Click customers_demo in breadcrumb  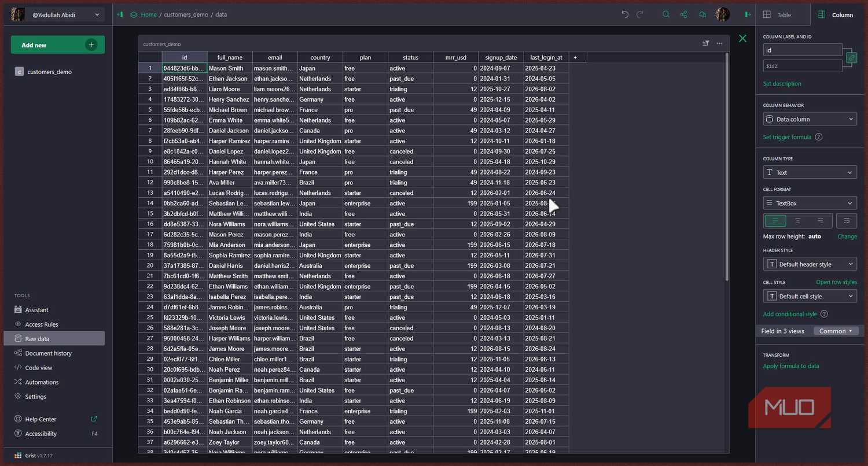[x=186, y=14]
